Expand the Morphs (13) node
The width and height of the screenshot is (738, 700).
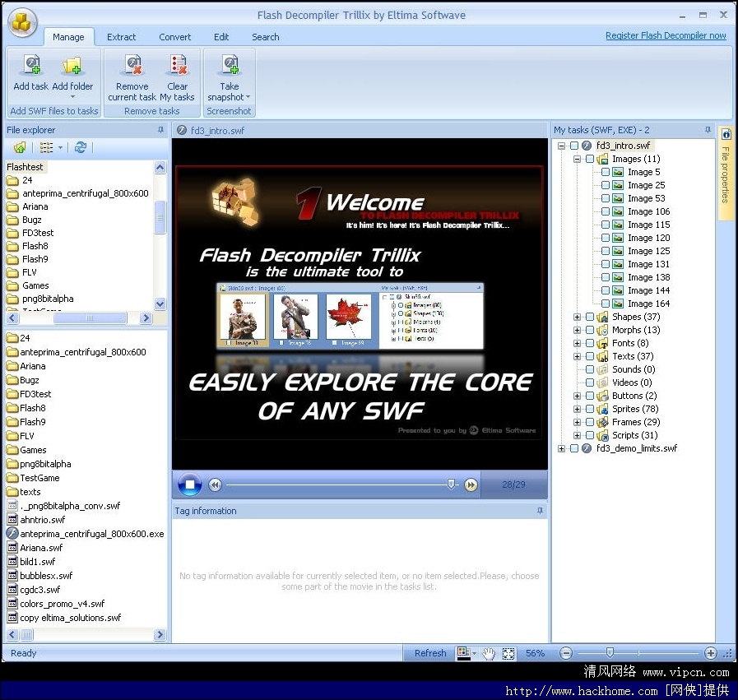click(x=577, y=330)
